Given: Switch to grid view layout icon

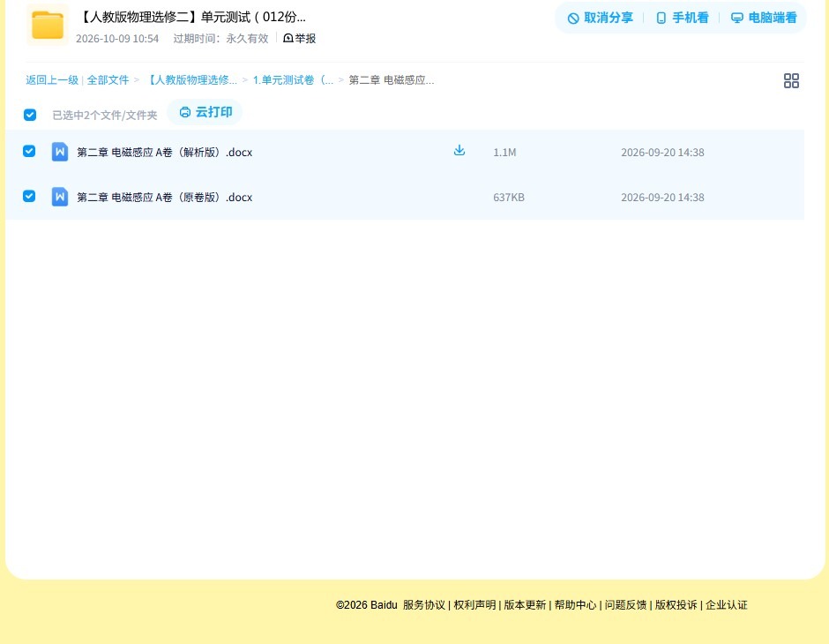Looking at the screenshot, I should click(x=791, y=80).
